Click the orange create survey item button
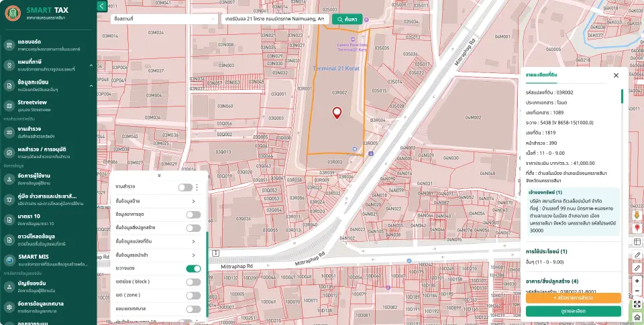 (573, 298)
